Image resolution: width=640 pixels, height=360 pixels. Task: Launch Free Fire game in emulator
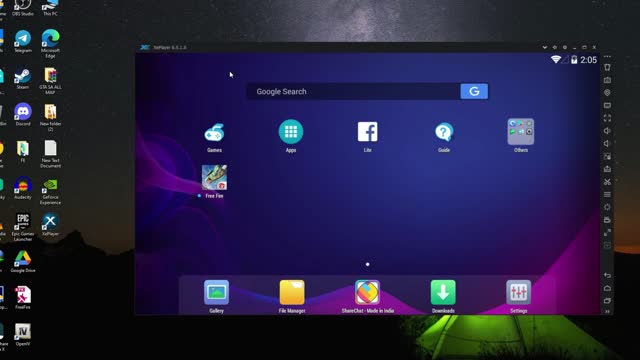coord(214,178)
